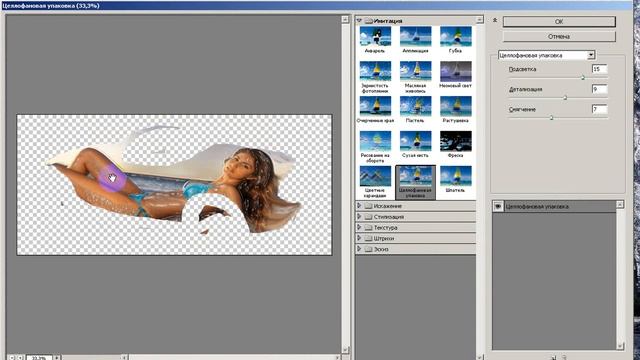The image size is (640, 360).
Task: Click the Подсветка value field showing 15
Action: (599, 69)
